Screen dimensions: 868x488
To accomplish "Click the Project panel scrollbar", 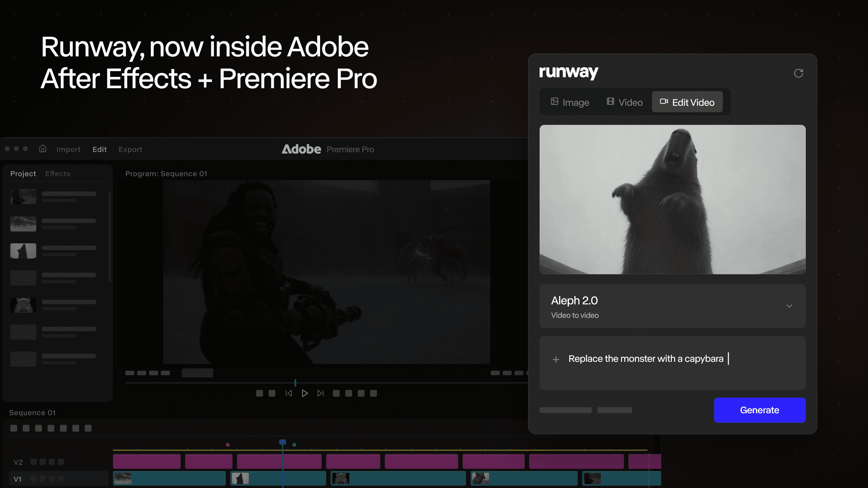I will tap(110, 237).
